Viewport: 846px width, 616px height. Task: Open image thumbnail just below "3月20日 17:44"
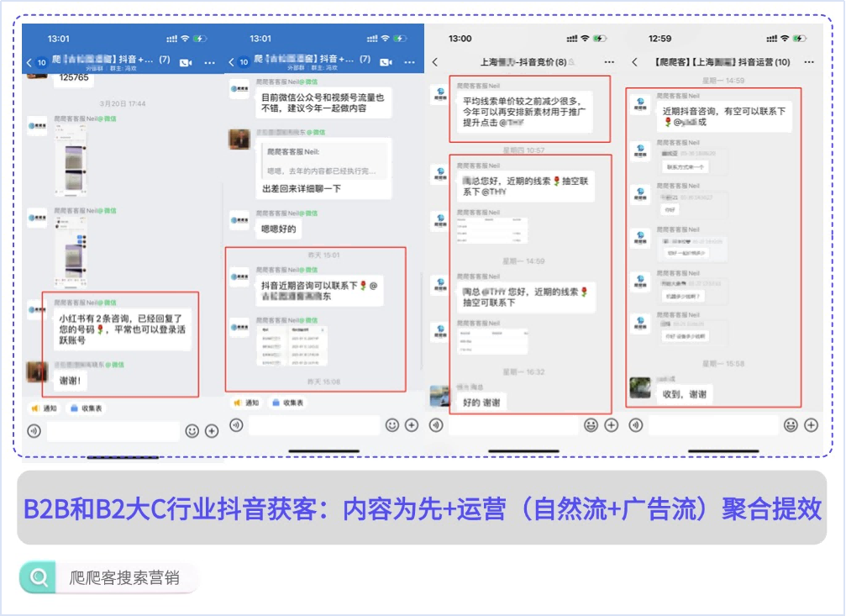[x=71, y=160]
